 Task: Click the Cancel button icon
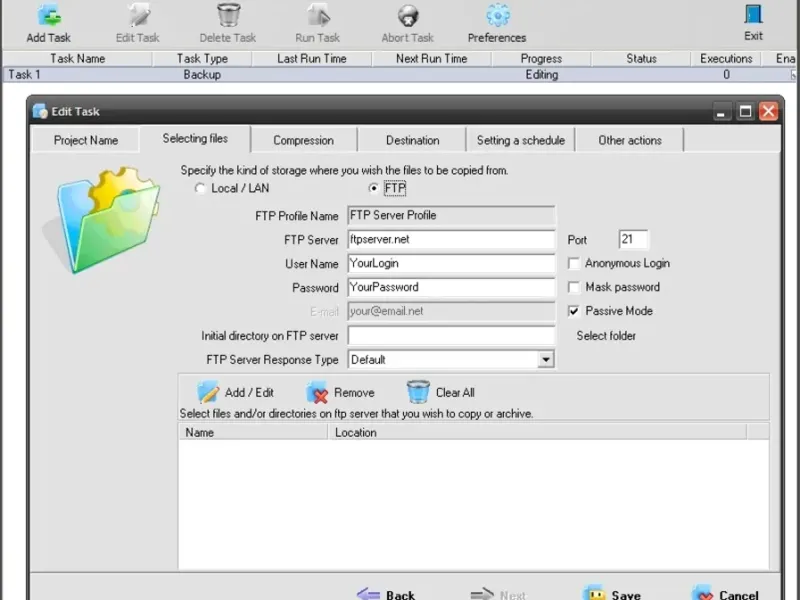tap(703, 593)
